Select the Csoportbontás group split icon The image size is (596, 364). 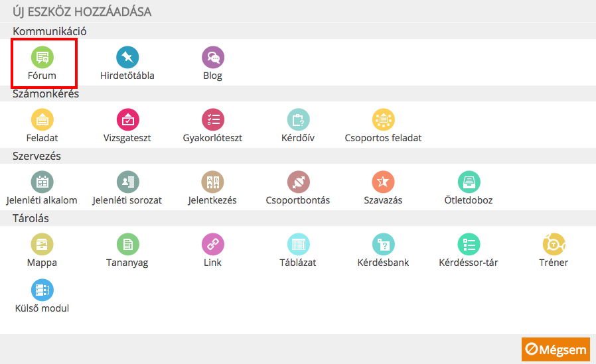tap(299, 182)
